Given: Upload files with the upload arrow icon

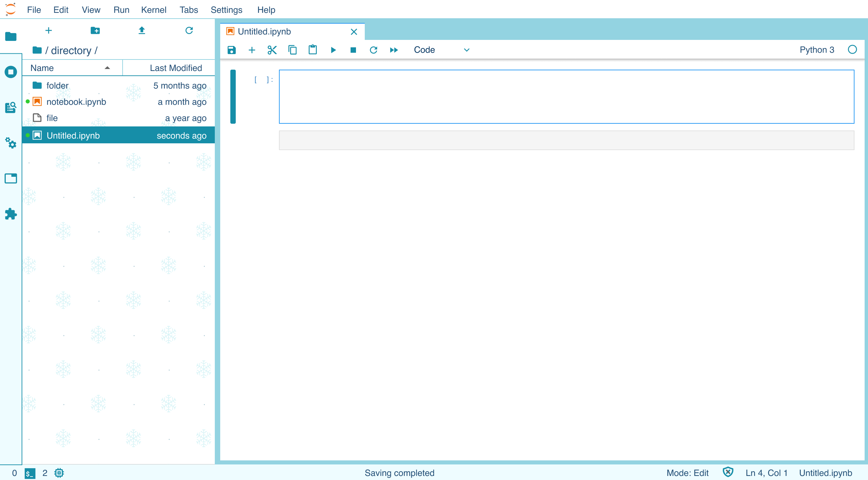Looking at the screenshot, I should click(x=142, y=30).
